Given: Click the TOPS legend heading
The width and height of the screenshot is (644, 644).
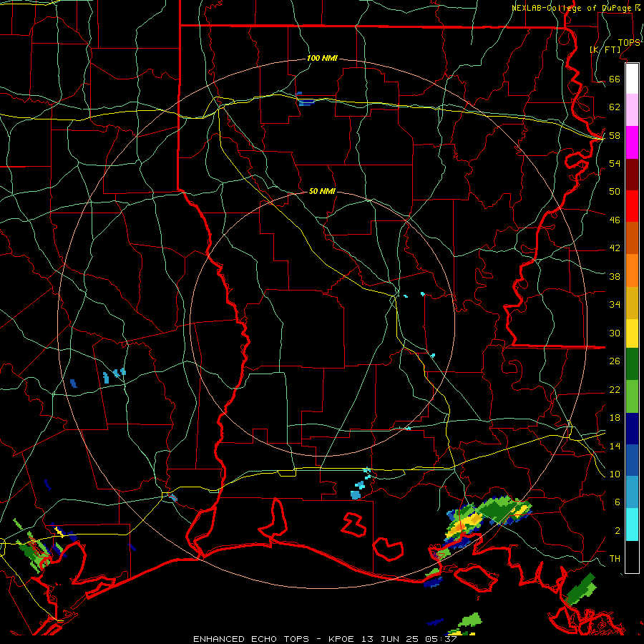Looking at the screenshot, I should pos(629,43).
